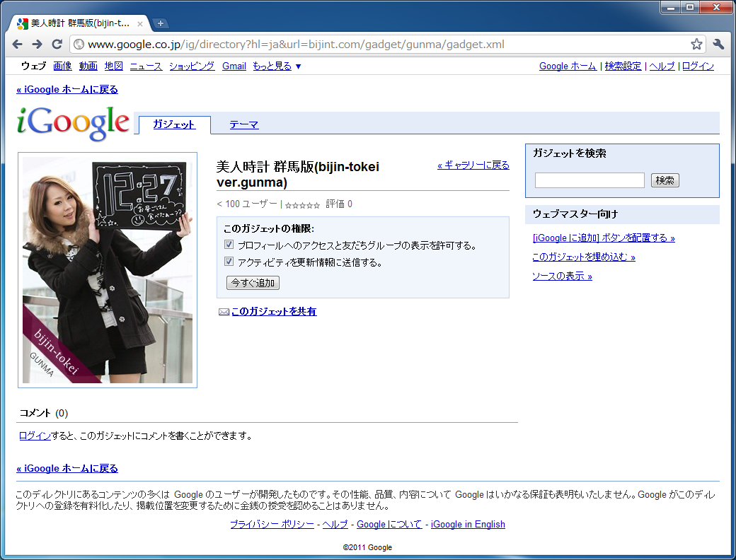Maximize the Chrome browser window
Screen dimensions: 736x560
pos(690,7)
